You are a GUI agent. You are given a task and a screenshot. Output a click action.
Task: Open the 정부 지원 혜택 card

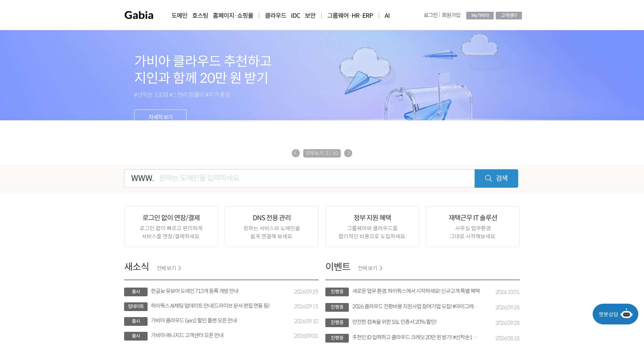pyautogui.click(x=372, y=227)
